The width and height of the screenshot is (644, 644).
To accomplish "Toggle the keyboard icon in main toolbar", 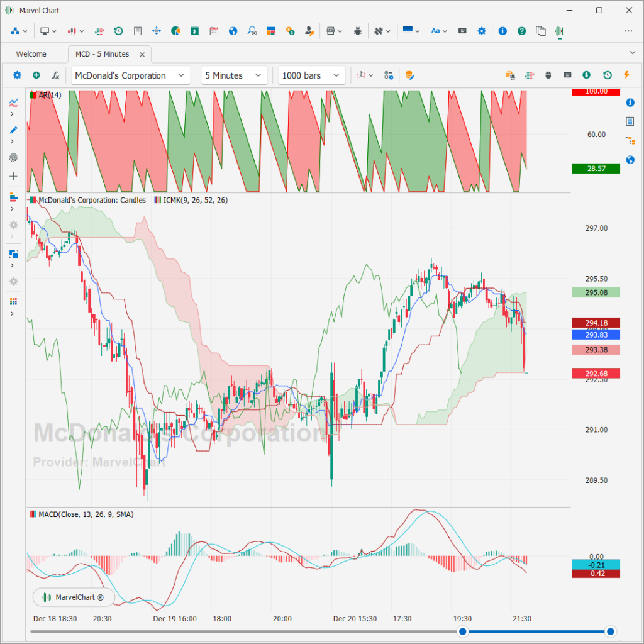I will (462, 31).
